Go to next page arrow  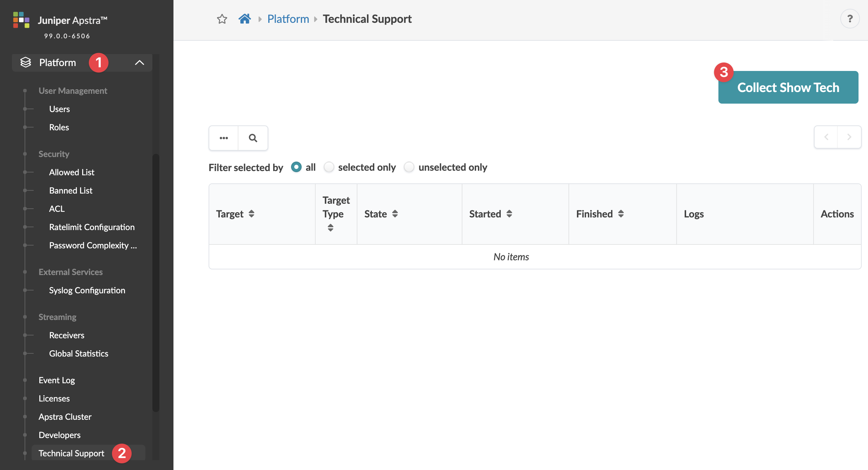849,137
